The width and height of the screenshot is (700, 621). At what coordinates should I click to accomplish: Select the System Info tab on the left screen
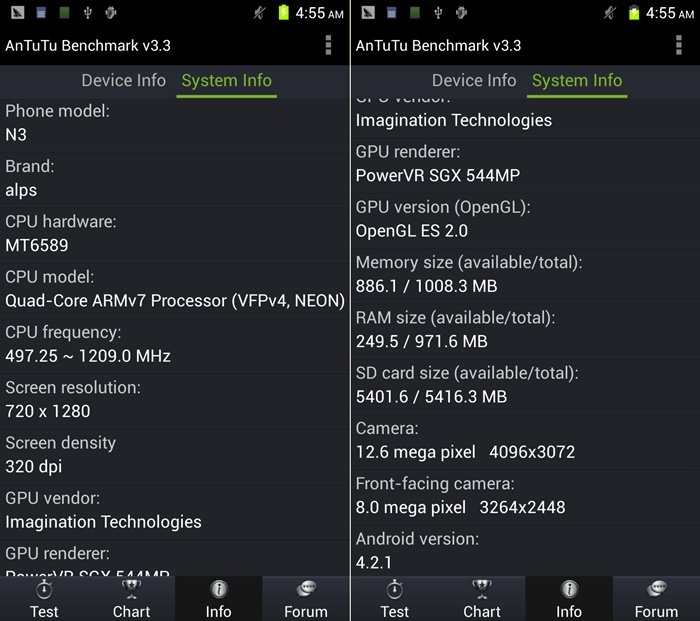click(x=227, y=80)
